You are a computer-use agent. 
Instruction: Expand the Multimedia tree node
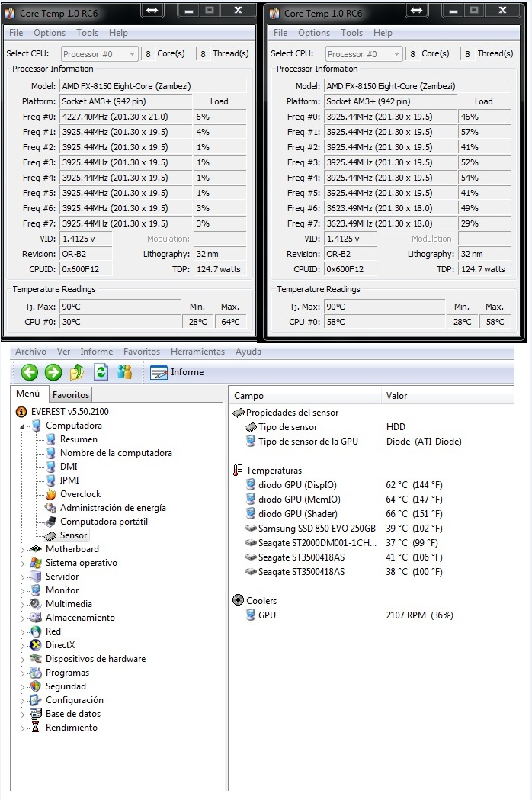tap(22, 605)
